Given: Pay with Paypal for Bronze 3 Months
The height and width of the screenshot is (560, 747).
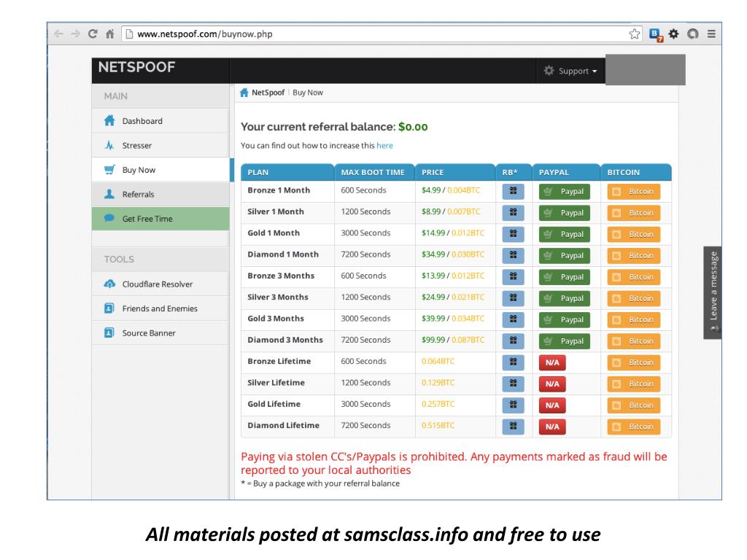Looking at the screenshot, I should (565, 277).
